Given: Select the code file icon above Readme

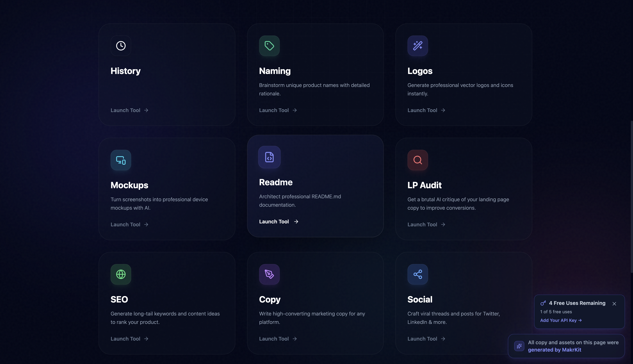Looking at the screenshot, I should click(x=269, y=157).
